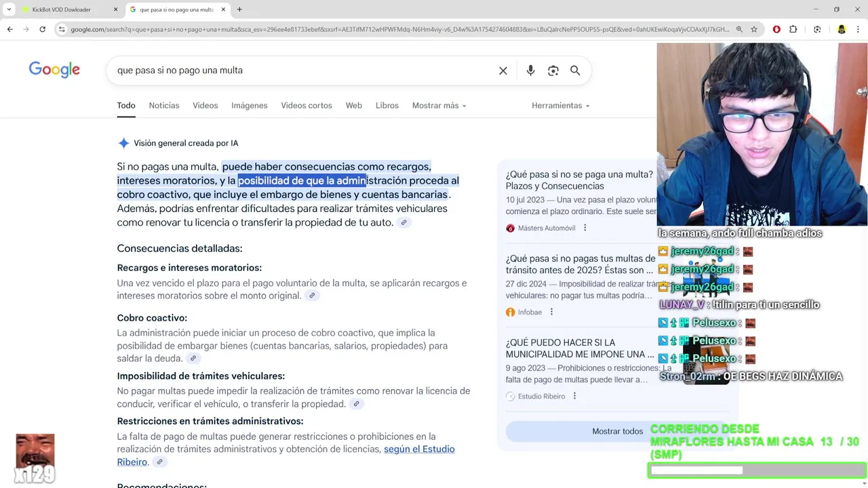
Task: Minimize the Chrome window
Action: (x=814, y=9)
